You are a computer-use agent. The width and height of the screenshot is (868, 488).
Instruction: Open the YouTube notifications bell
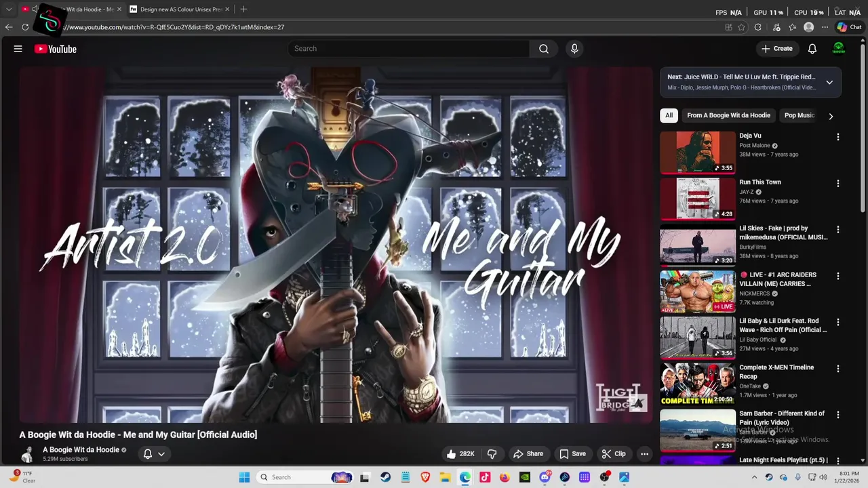812,49
